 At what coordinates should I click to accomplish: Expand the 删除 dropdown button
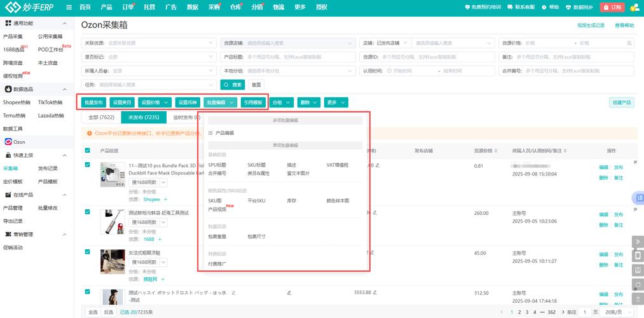point(309,102)
